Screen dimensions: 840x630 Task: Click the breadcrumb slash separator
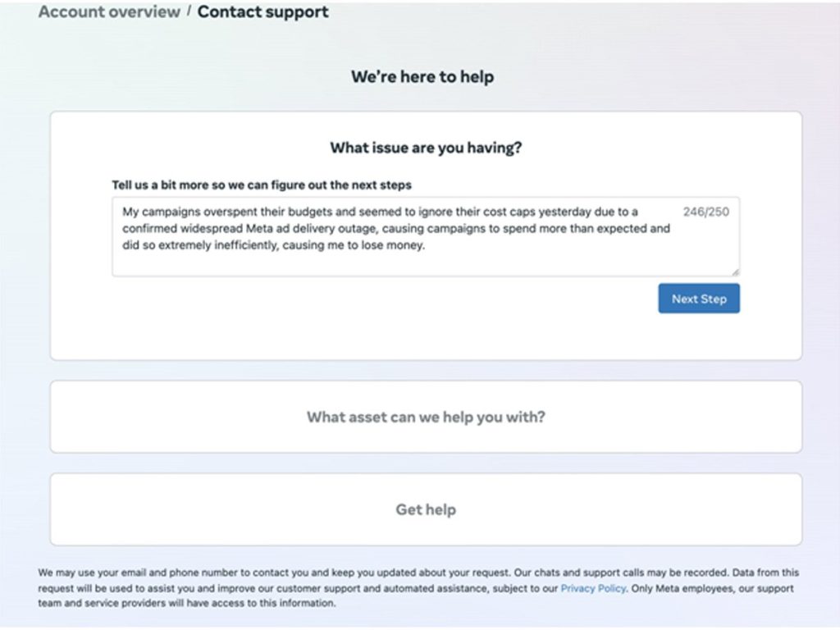pos(189,12)
